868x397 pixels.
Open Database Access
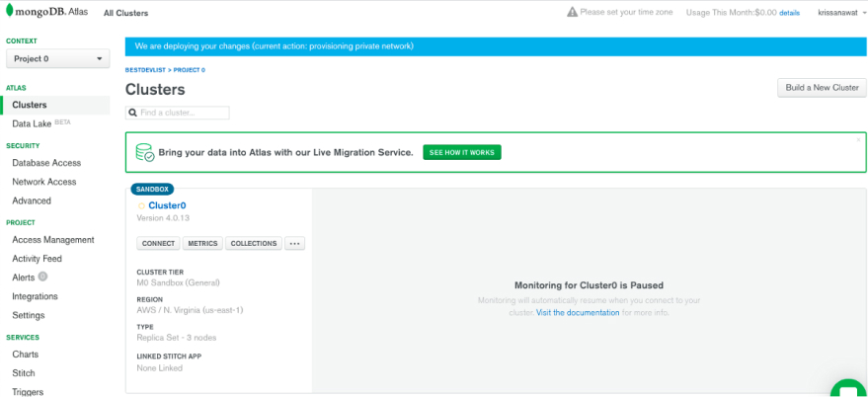pyautogui.click(x=46, y=163)
